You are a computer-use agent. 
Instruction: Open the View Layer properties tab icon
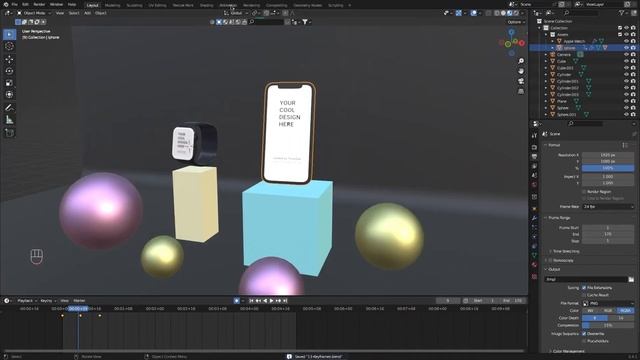(534, 166)
